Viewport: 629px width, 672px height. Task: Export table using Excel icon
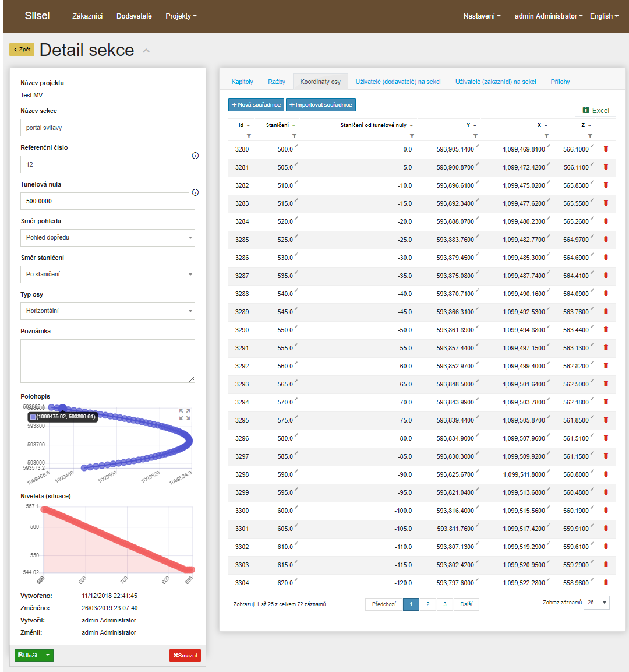click(586, 110)
